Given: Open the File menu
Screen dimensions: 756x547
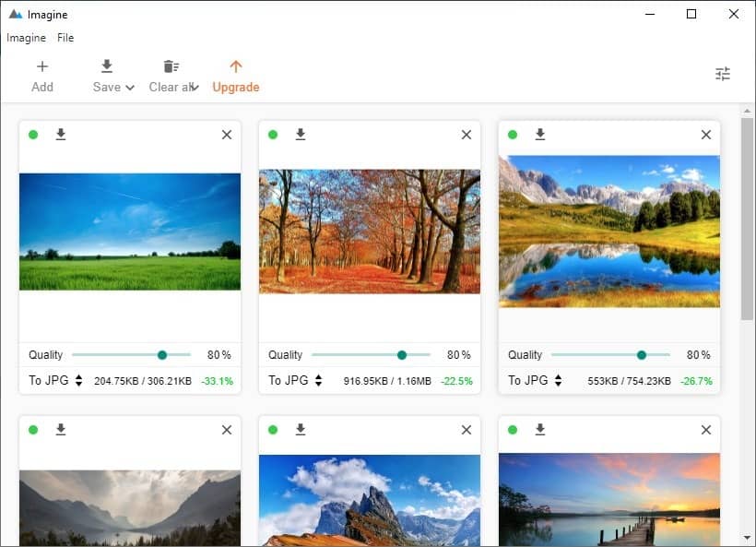Looking at the screenshot, I should click(65, 38).
